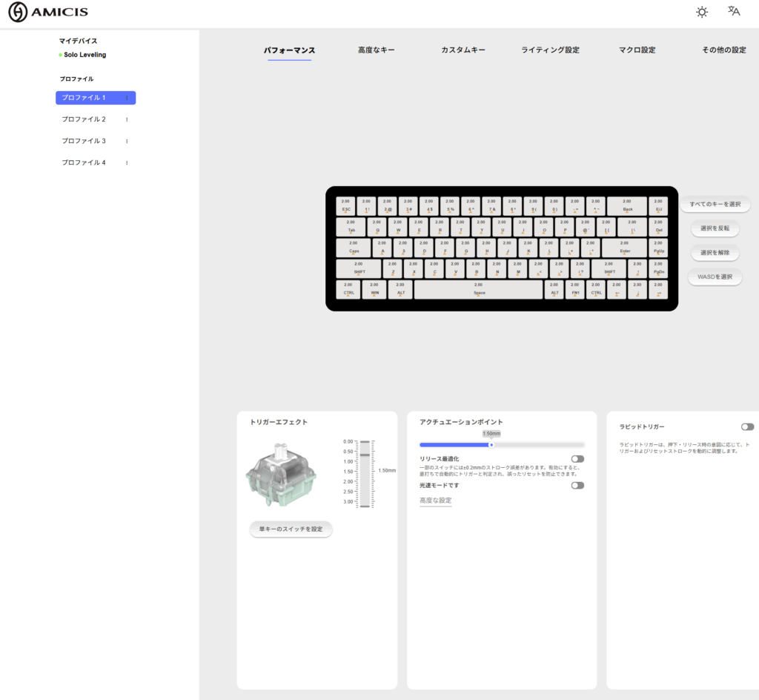The height and width of the screenshot is (700, 759).
Task: Toggle the light/dark theme sun icon
Action: tap(701, 12)
